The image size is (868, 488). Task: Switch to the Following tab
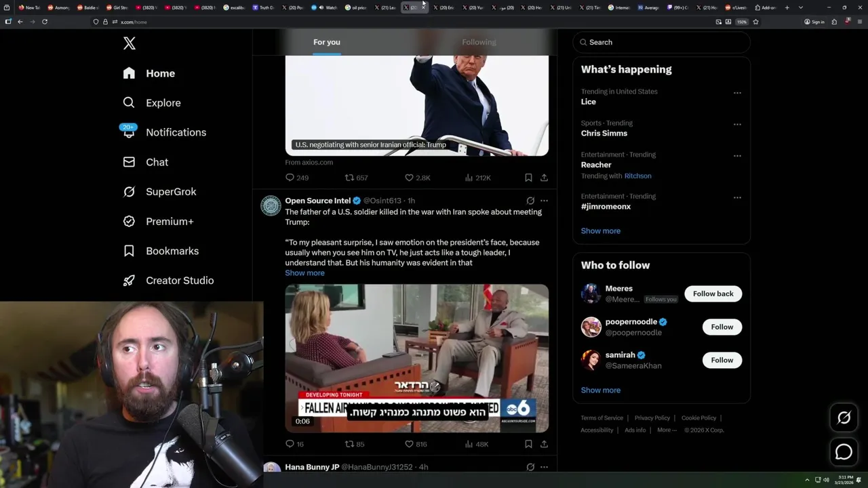(x=479, y=42)
